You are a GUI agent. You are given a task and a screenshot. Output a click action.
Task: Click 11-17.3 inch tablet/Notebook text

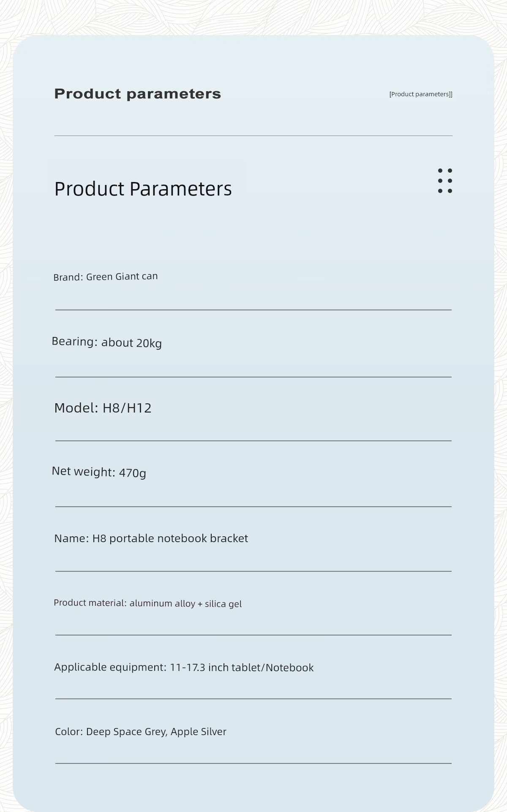(242, 668)
